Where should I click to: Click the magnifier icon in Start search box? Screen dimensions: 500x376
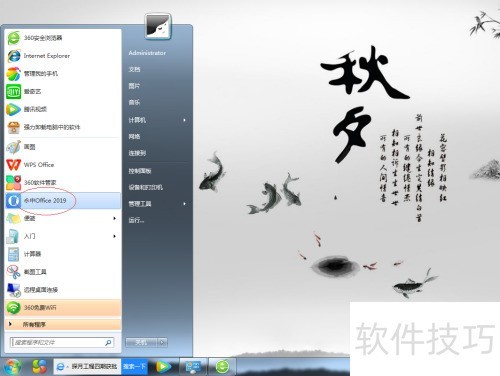point(108,342)
